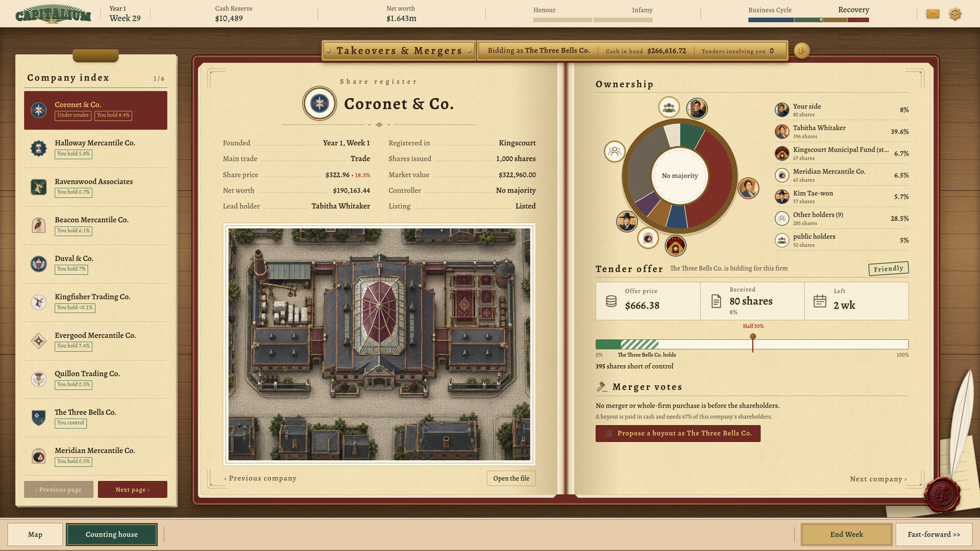
Task: Select Coronet & Co. in company index
Action: coord(95,110)
